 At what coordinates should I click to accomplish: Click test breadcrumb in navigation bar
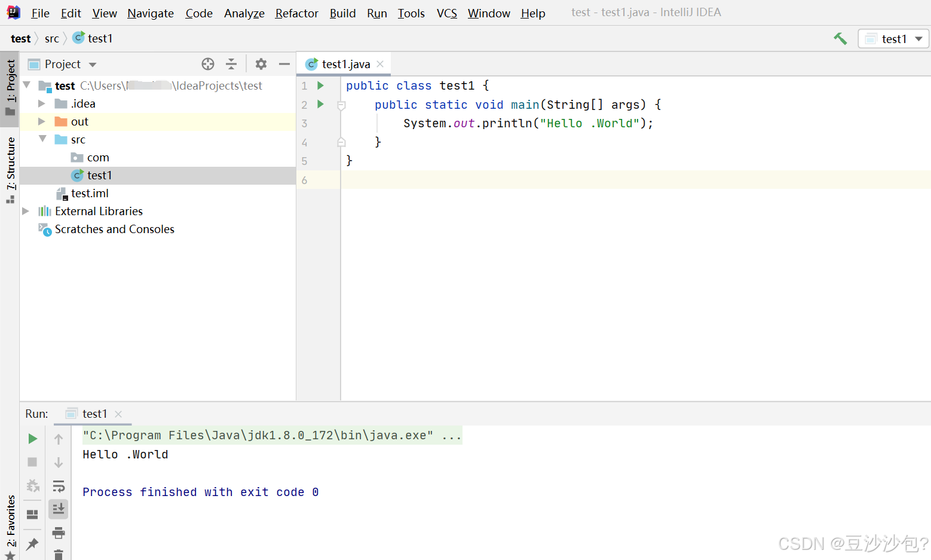tap(21, 39)
